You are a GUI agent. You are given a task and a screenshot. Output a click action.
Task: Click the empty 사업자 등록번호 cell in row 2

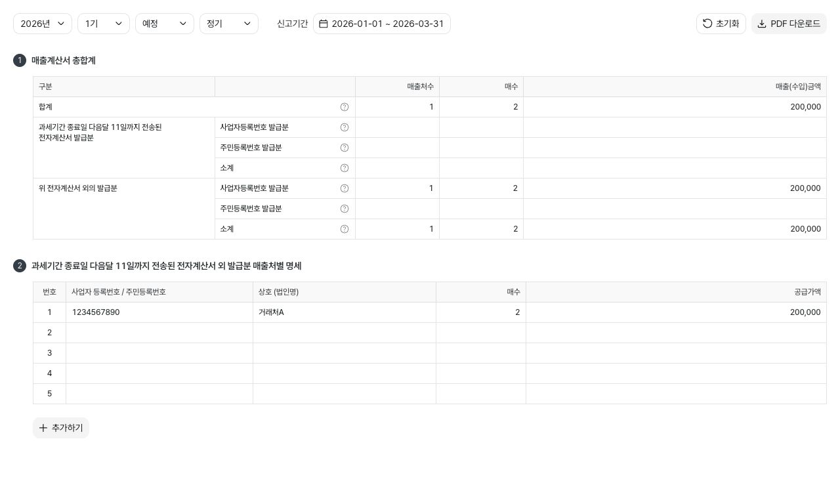pos(159,333)
